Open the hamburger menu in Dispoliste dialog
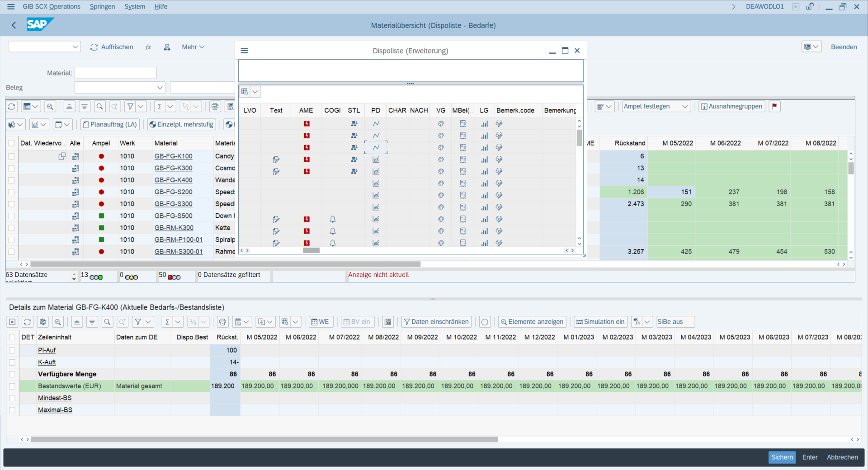The image size is (868, 470). point(245,51)
